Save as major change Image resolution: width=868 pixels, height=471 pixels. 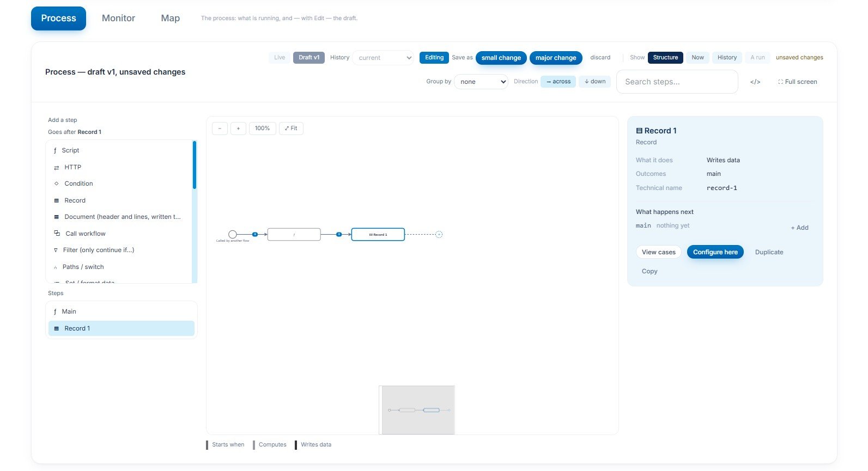point(556,58)
